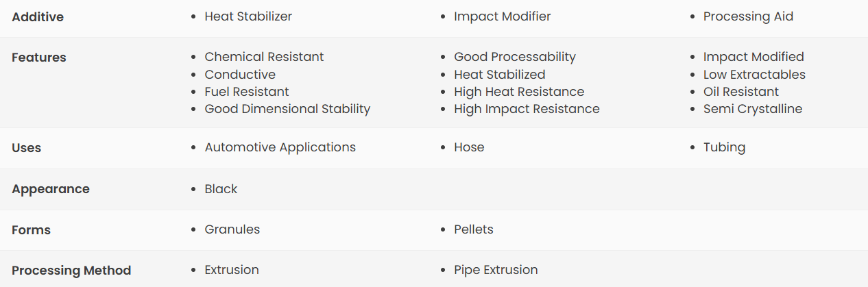
Task: Select the Semi Crystalline entry
Action: [753, 109]
